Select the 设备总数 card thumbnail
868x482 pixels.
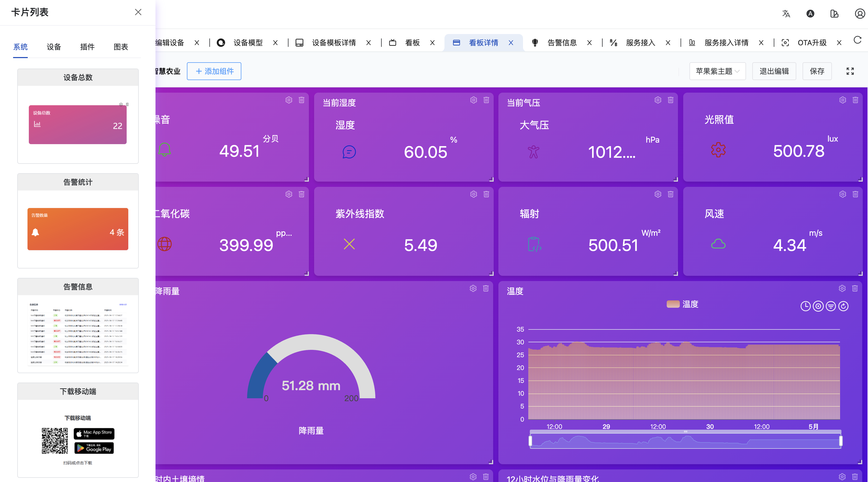coord(78,125)
